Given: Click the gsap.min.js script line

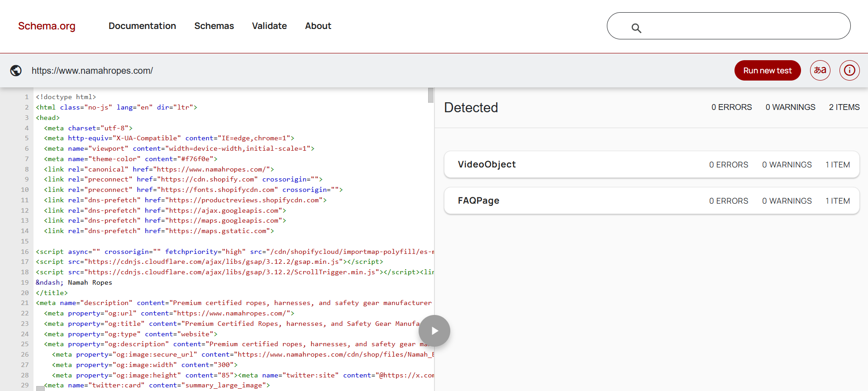Looking at the screenshot, I should pyautogui.click(x=210, y=262).
